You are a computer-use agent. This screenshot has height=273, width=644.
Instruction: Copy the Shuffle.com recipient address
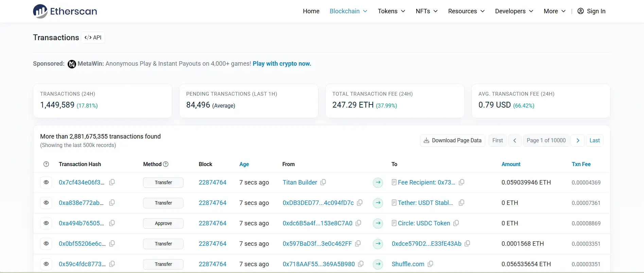click(430, 264)
